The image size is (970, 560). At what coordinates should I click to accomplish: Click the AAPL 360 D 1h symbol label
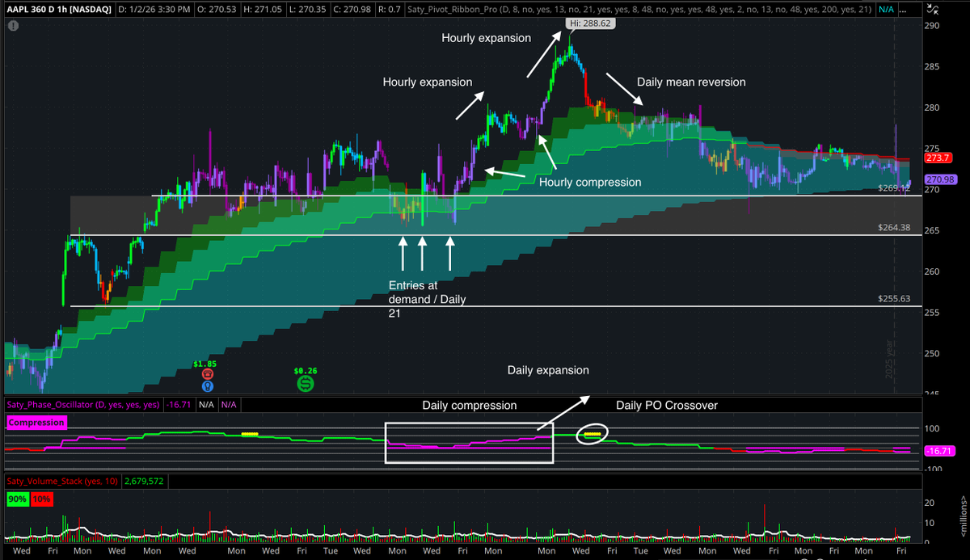coord(57,9)
